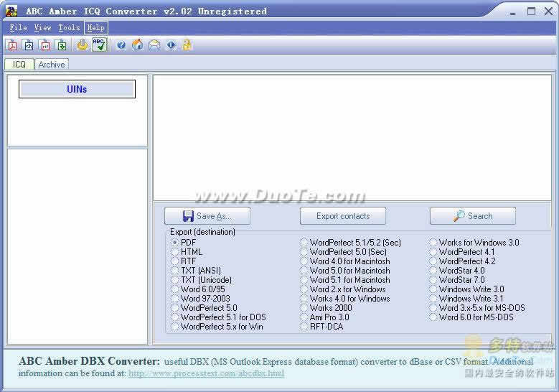Select Word 5.0 for Macintosh option
This screenshot has height=392, width=559.
(345, 271)
